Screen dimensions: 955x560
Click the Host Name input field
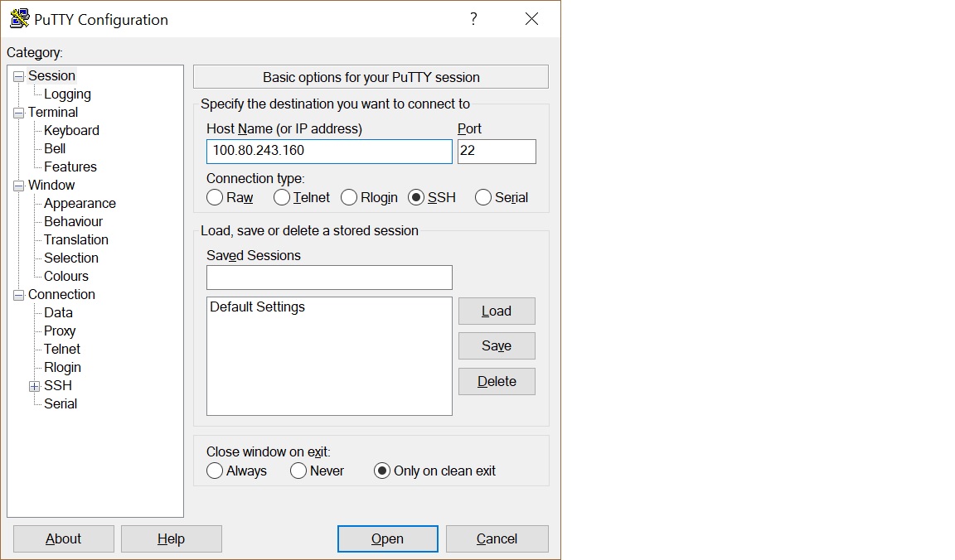point(329,152)
